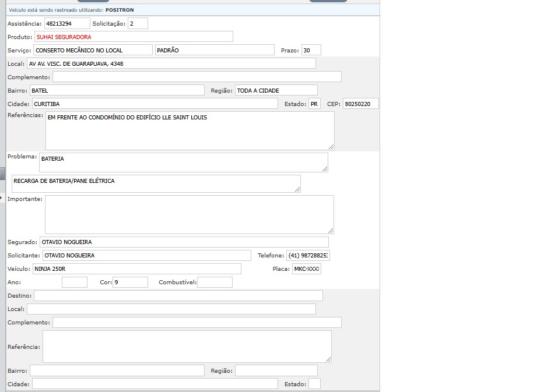
Task: Click the Estado field showing PR
Action: click(x=314, y=104)
